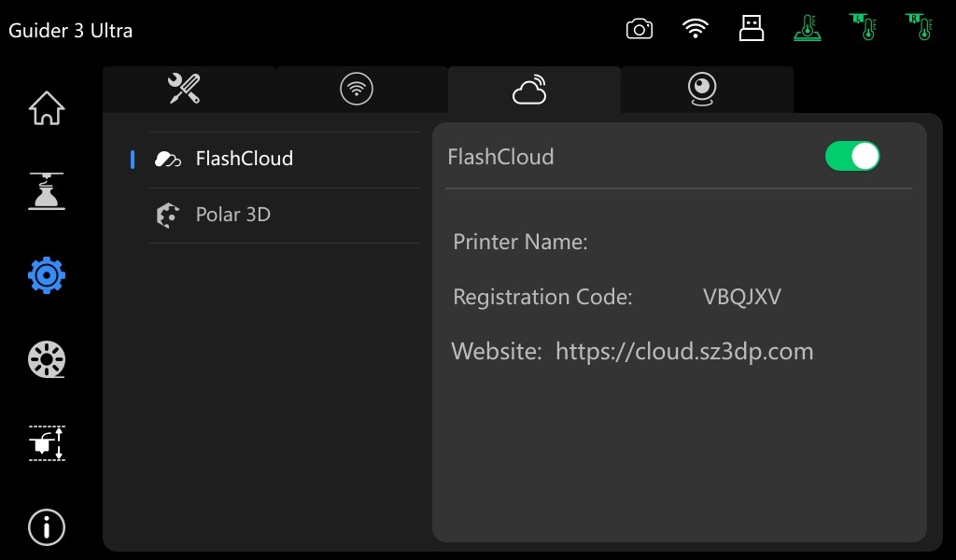Screen dimensions: 956x560
Task: Click the Registration Code: label
Action: pos(542,297)
